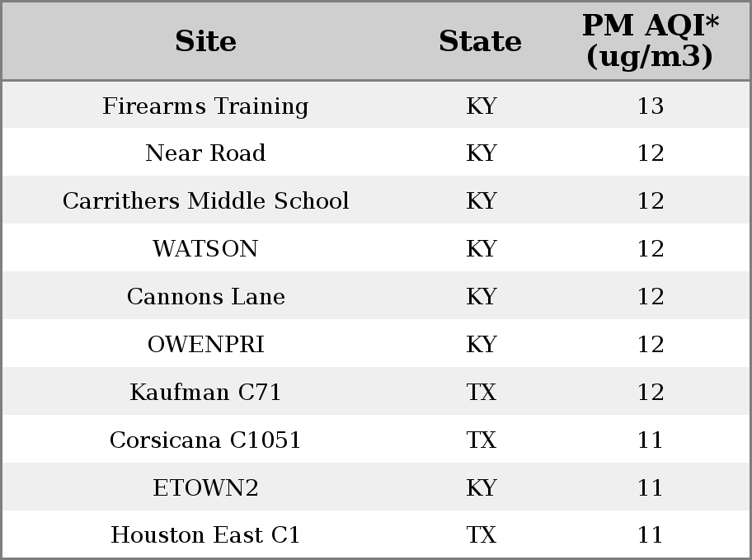Click the AQI value 11 for Houston East C1
Image resolution: width=752 pixels, height=560 pixels.
tap(651, 535)
